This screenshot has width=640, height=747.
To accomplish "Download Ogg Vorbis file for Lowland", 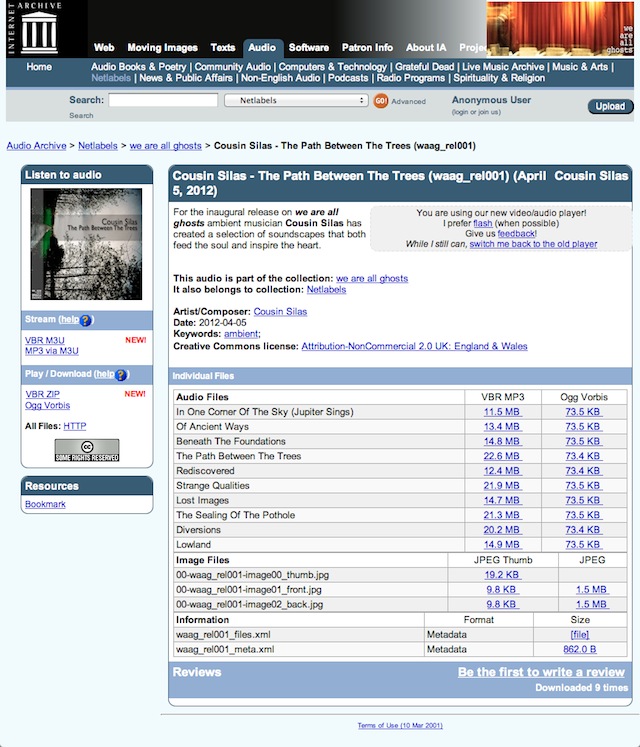I will [583, 545].
